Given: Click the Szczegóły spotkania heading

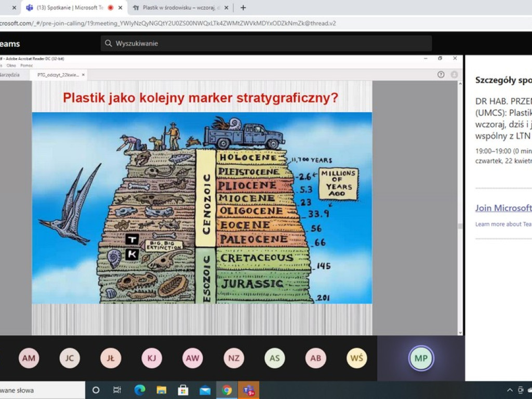Looking at the screenshot, I should coord(503,81).
